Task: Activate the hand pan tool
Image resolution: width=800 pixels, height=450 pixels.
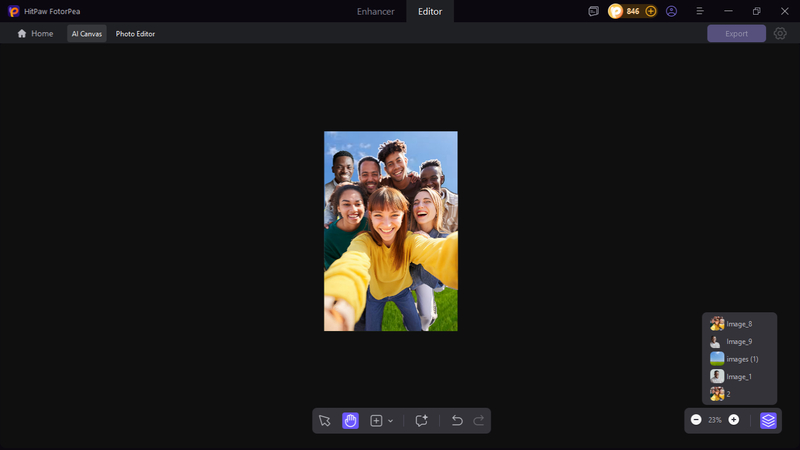Action: pos(351,420)
